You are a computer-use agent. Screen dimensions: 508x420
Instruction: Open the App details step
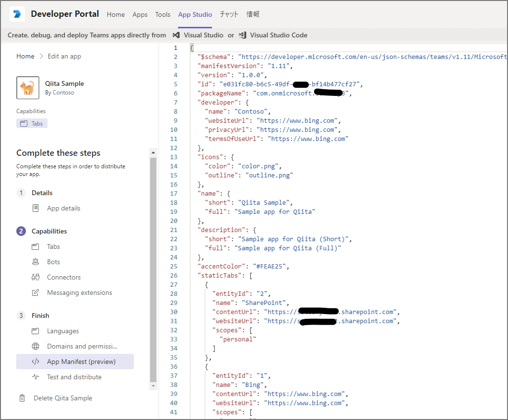(63, 208)
